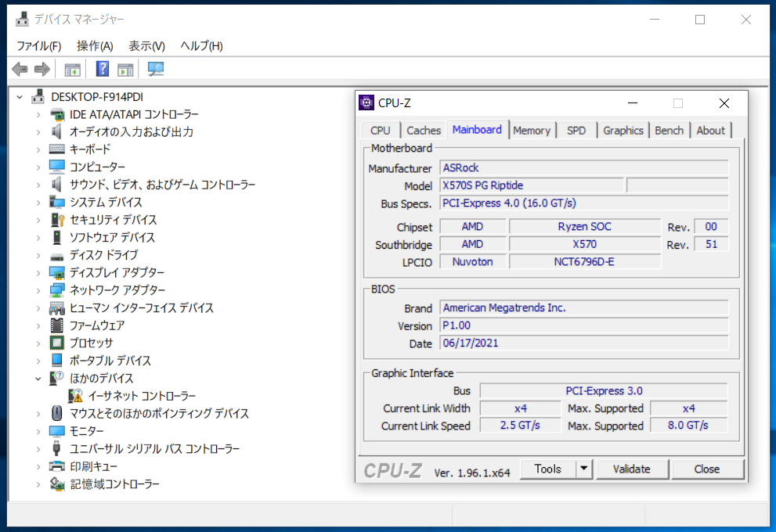Open the 表示(V) menu
776x532 pixels.
point(146,46)
